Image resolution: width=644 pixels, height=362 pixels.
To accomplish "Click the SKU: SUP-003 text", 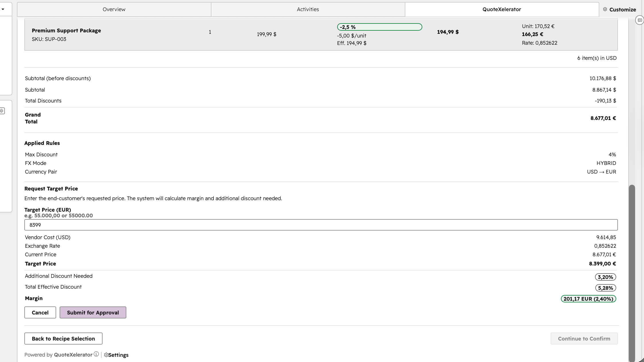I will click(x=49, y=39).
